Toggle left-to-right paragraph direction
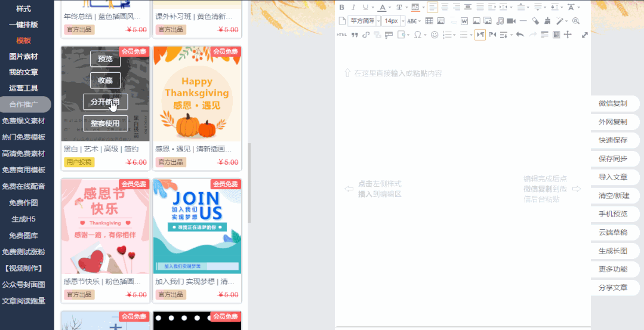The width and height of the screenshot is (644, 330). coord(480,35)
